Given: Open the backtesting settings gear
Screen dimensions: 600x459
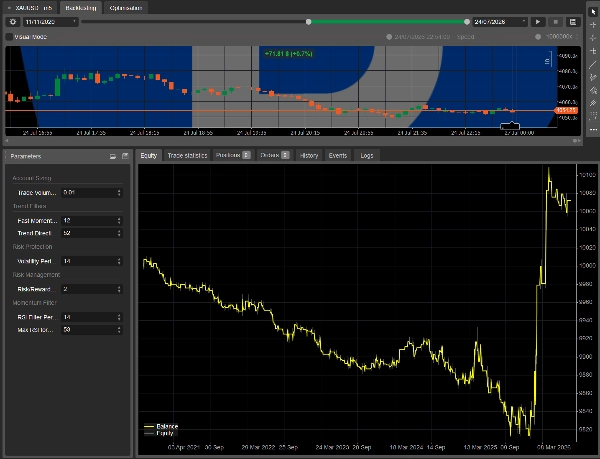Looking at the screenshot, I should pos(13,22).
